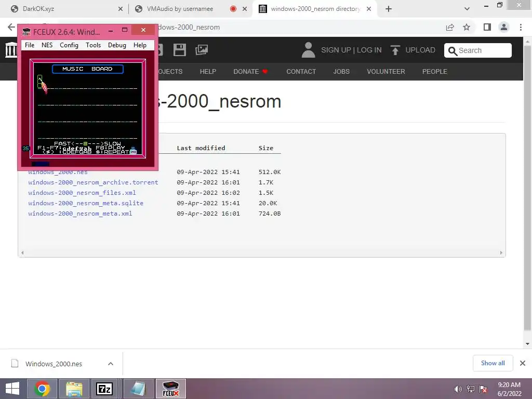Screen dimensions: 532x399
Task: Toggle the browser side panel
Action: (487, 27)
